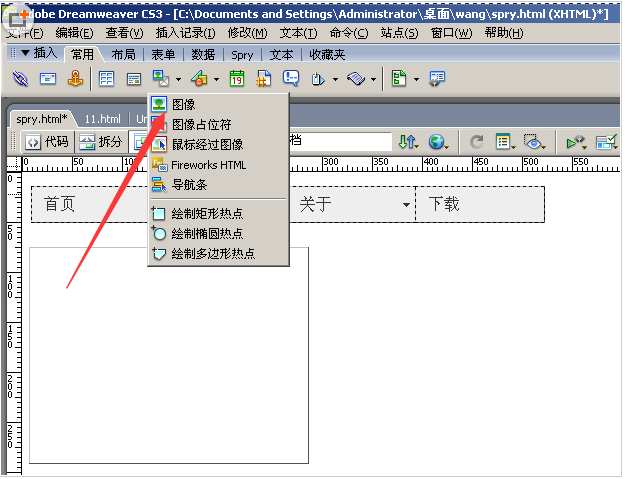Select 图像占位符 menu entry
625x479 pixels.
[218, 125]
